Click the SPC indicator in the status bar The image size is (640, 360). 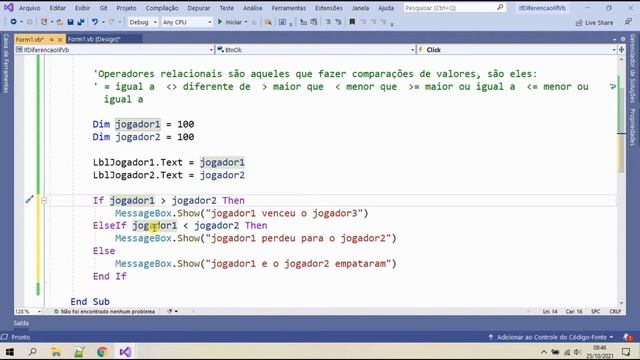(595, 311)
